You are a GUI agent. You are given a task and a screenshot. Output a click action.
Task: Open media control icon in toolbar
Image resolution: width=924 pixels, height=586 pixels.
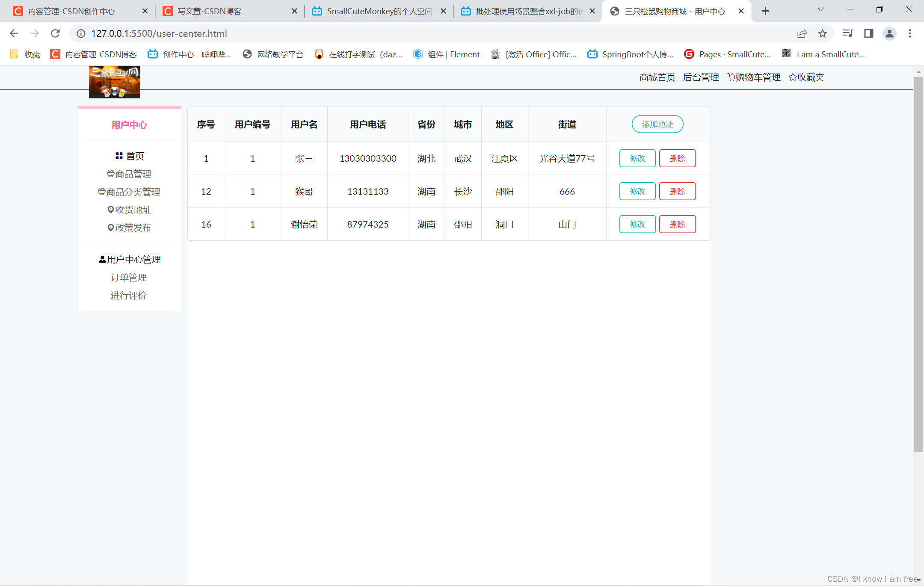click(848, 33)
